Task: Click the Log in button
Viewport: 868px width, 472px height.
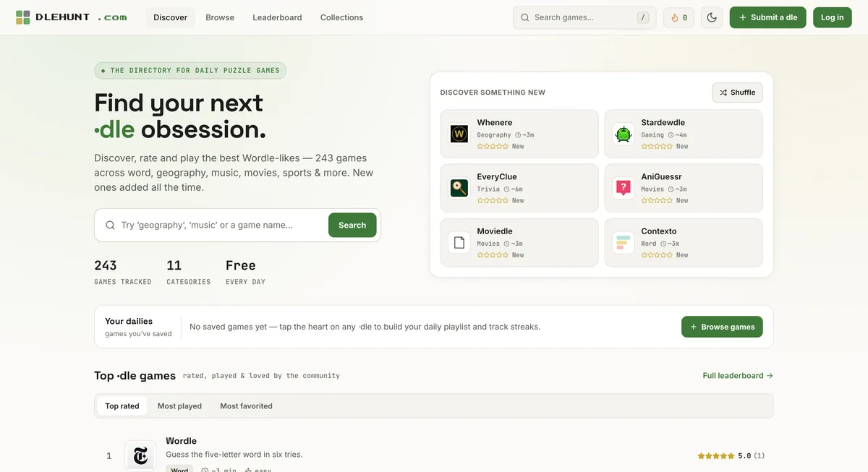Action: [832, 17]
